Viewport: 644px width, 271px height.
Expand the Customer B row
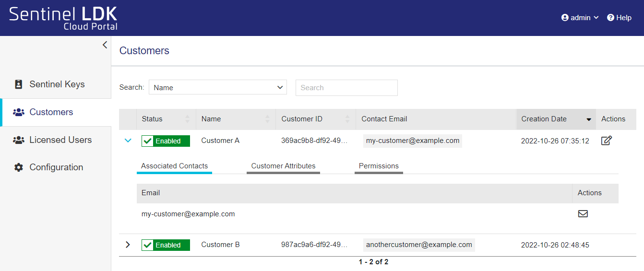(x=128, y=245)
